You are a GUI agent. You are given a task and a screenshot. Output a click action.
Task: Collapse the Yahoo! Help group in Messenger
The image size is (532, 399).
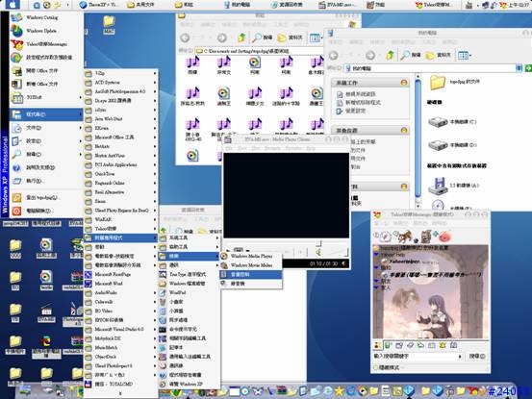376,254
